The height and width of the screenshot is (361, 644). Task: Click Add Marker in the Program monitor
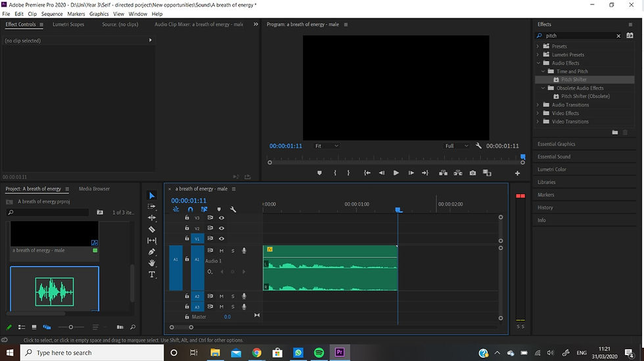click(319, 173)
